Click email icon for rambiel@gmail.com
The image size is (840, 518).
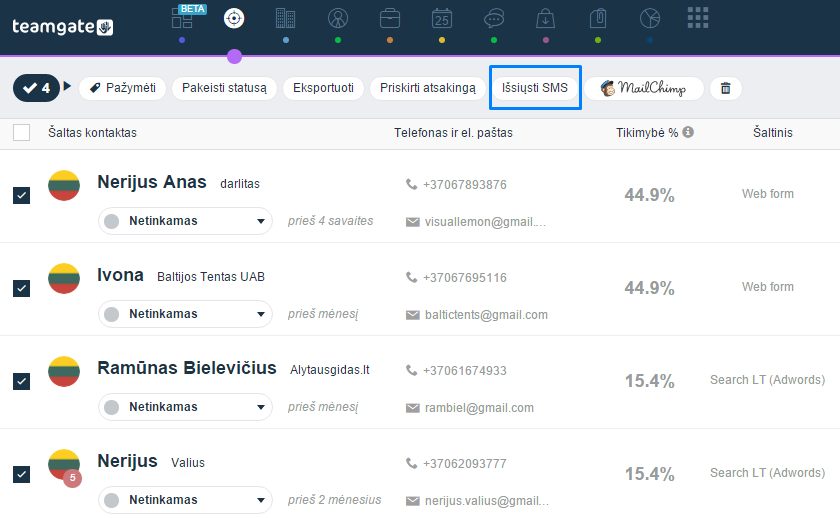[412, 408]
